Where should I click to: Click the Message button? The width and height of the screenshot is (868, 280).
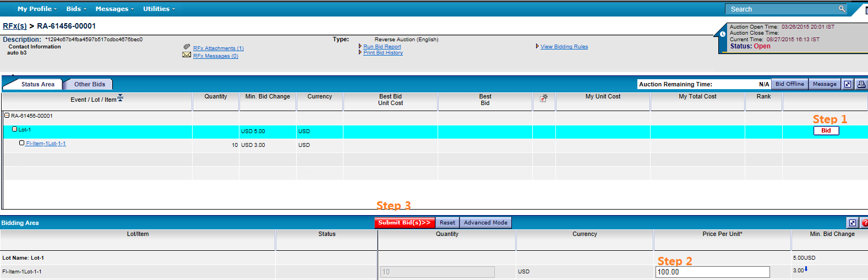(x=825, y=84)
